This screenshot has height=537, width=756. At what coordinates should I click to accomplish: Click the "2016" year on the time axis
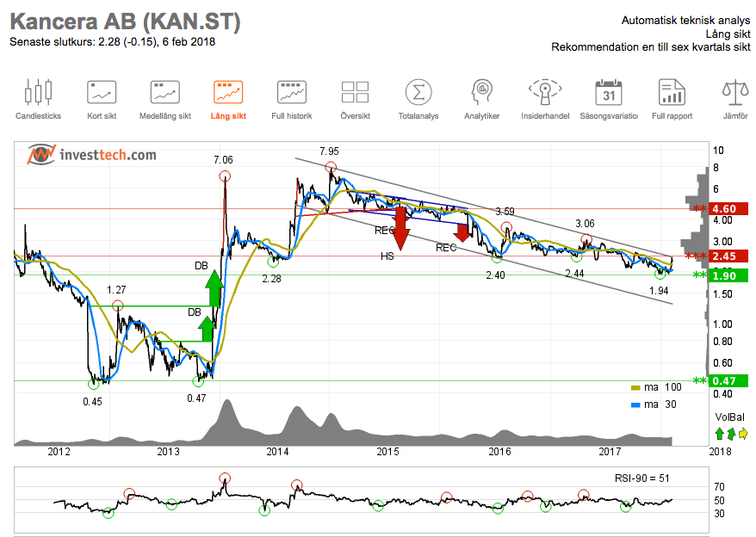pos(499,452)
